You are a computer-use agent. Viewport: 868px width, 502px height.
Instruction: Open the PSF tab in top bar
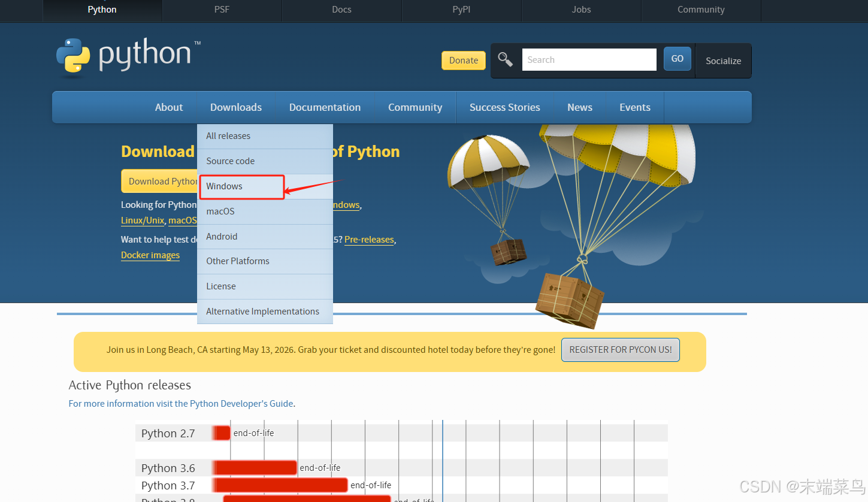pyautogui.click(x=222, y=10)
